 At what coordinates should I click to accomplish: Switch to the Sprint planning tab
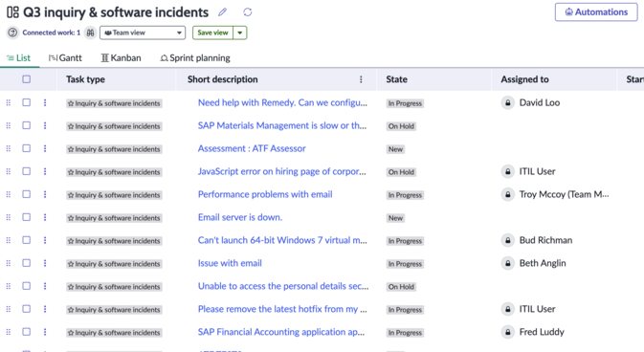[x=195, y=58]
